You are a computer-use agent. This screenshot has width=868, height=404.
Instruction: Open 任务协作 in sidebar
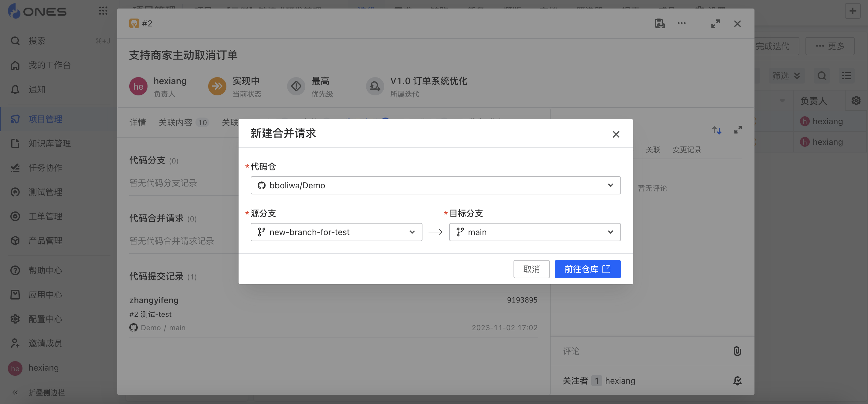(x=45, y=168)
